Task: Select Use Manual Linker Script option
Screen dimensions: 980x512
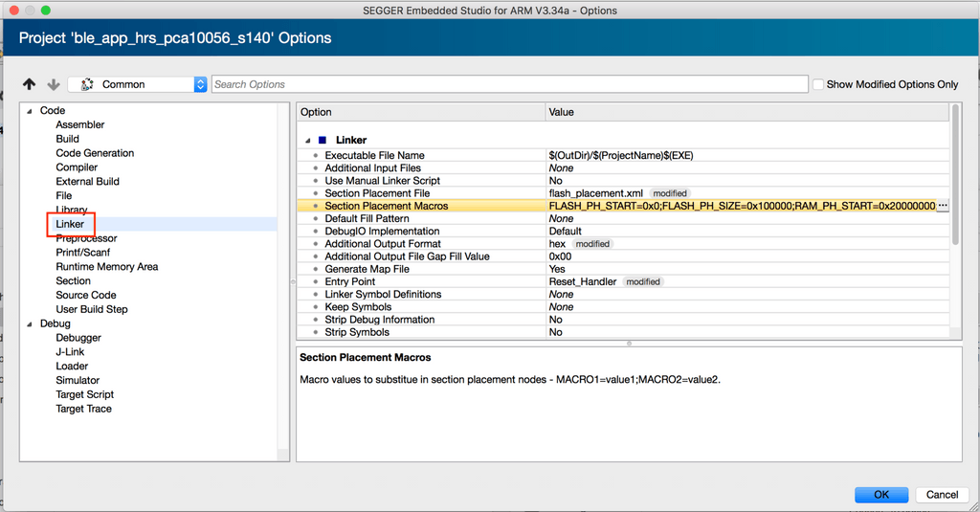Action: coord(383,181)
